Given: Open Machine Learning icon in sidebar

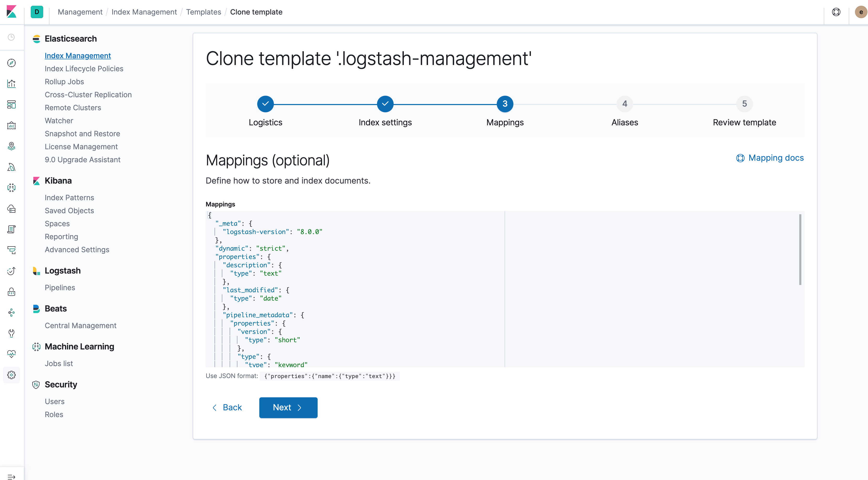Looking at the screenshot, I should (11, 188).
